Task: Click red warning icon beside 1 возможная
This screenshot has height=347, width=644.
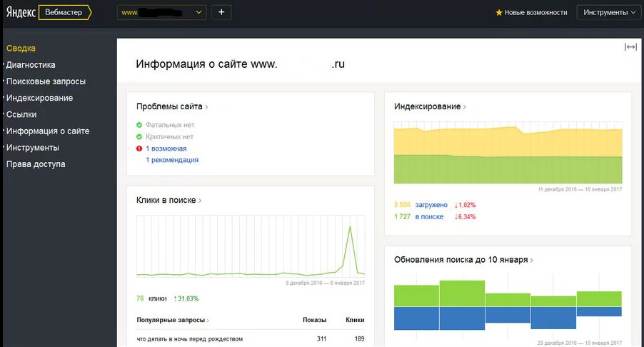Action: pos(139,149)
